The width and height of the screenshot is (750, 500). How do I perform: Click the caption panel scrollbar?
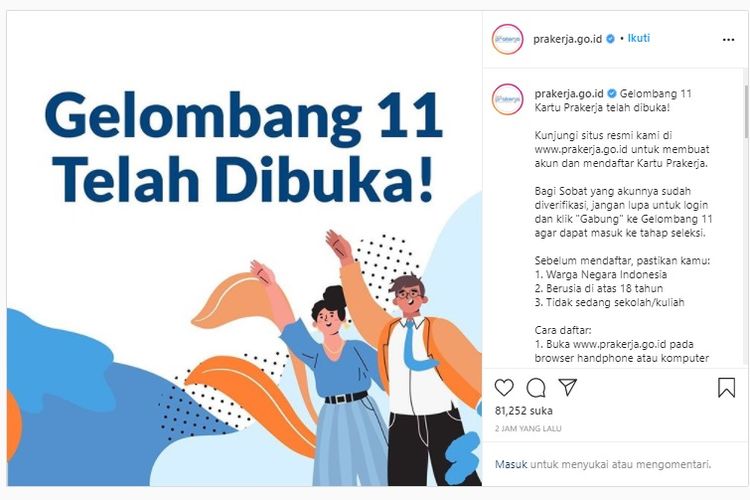[746, 110]
